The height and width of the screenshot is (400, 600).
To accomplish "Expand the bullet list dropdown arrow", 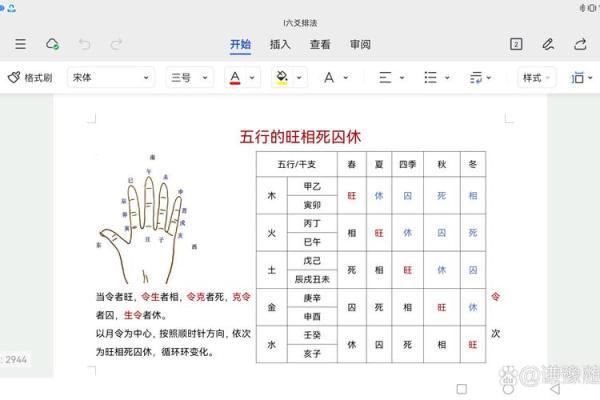I will point(447,78).
